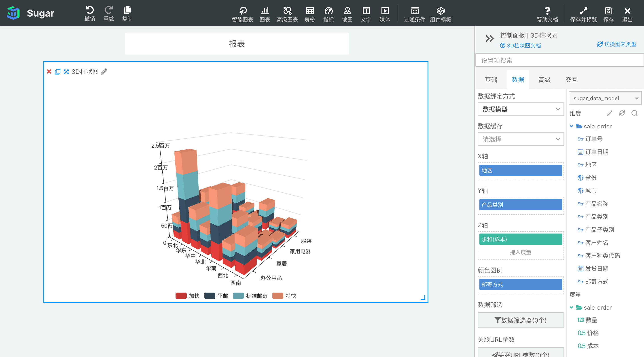The width and height of the screenshot is (644, 357).
Task: Click the 邮寄方式 field in 颜色图例
Action: click(521, 285)
